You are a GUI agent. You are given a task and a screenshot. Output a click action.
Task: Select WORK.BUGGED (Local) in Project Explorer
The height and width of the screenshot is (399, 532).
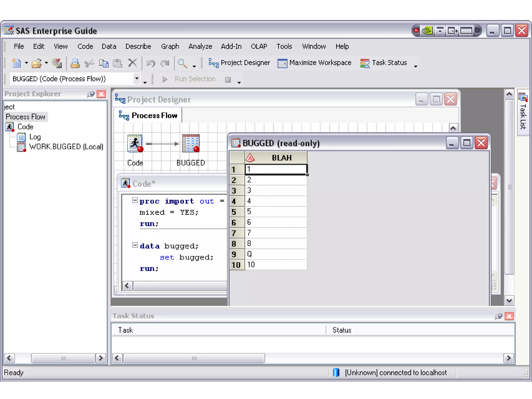point(66,147)
